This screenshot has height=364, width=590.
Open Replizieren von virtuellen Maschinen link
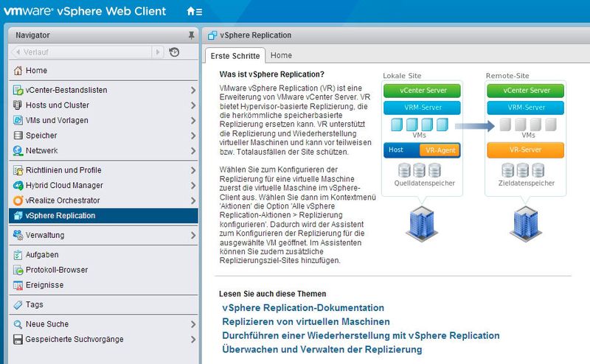306,321
